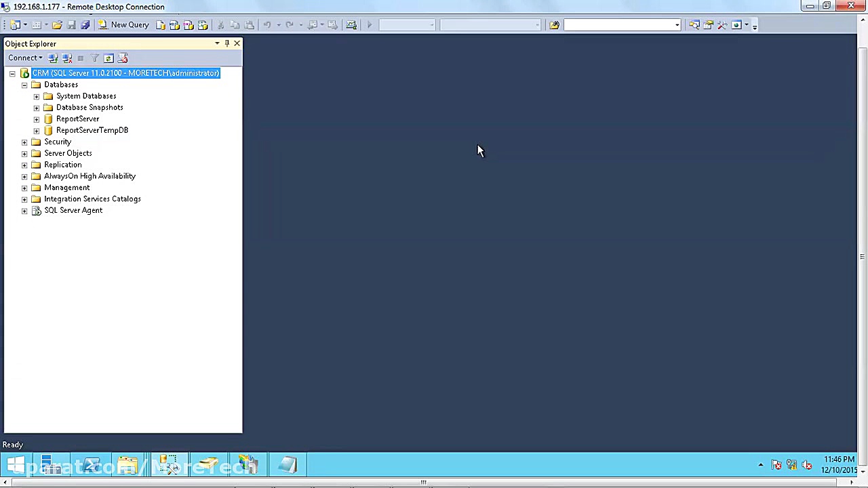The width and height of the screenshot is (868, 488).
Task: Start a New Query
Action: pos(123,25)
